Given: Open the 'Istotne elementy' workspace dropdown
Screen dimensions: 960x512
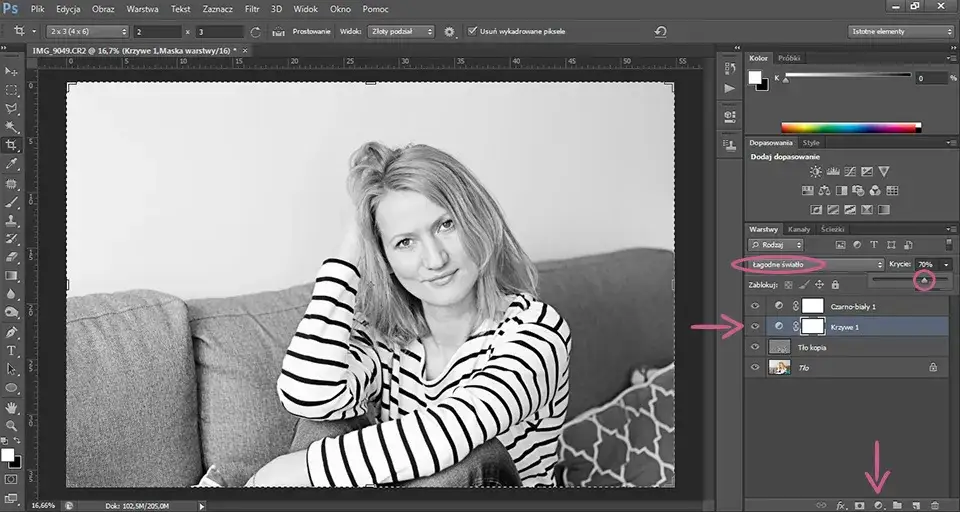Looking at the screenshot, I should point(901,31).
